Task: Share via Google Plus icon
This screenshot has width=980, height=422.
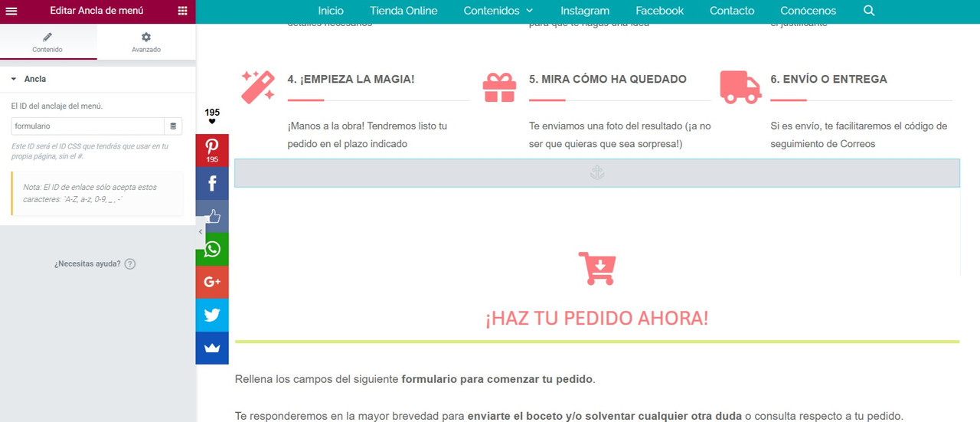Action: (212, 282)
